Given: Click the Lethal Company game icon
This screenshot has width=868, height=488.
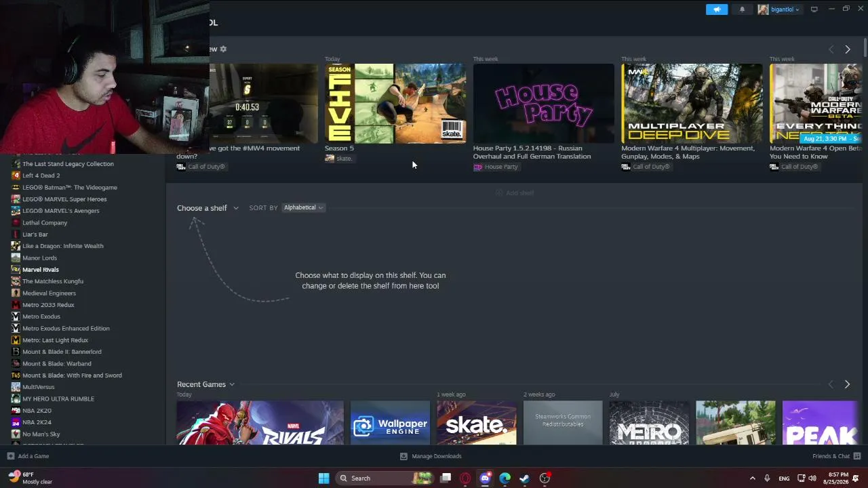Looking at the screenshot, I should click(16, 222).
